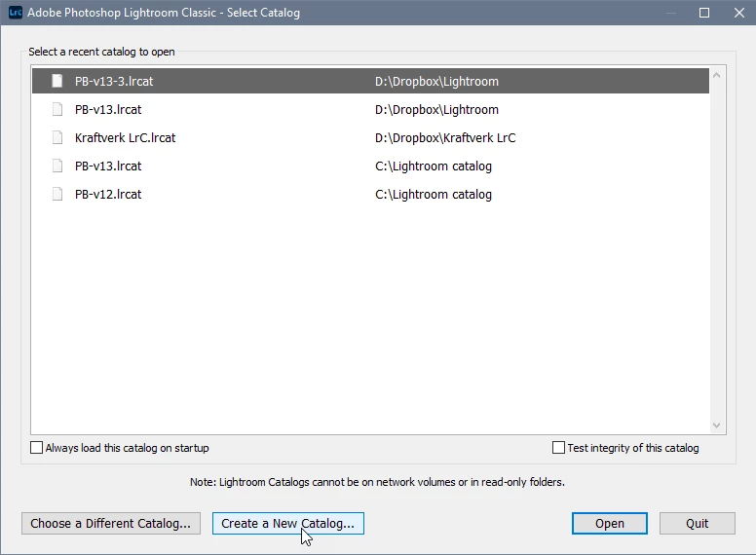Click the path C:\Lightroom catalog for PB-v12
Viewport: 756px width, 555px height.
point(433,194)
